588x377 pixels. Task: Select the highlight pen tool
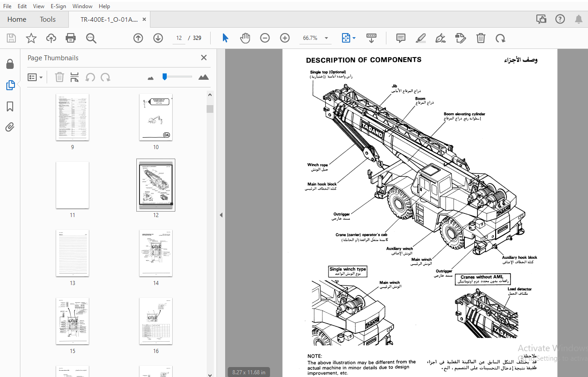pos(421,38)
